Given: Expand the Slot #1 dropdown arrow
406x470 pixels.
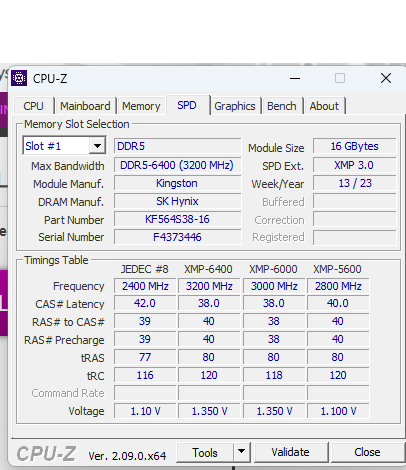Looking at the screenshot, I should point(97,146).
